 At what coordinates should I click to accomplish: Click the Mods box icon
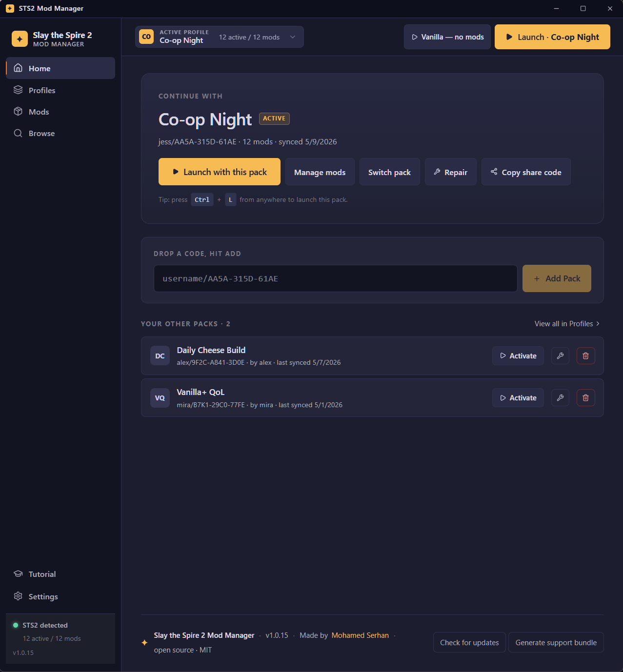[x=18, y=111]
